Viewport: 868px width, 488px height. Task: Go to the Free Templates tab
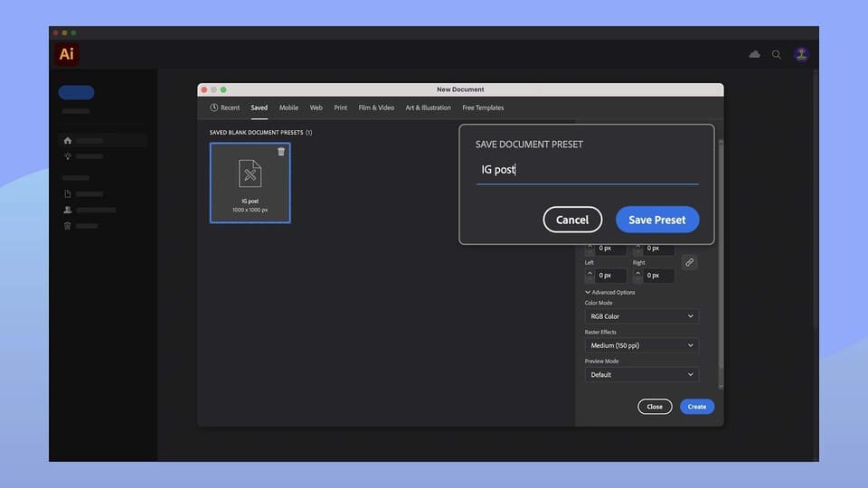(x=483, y=108)
